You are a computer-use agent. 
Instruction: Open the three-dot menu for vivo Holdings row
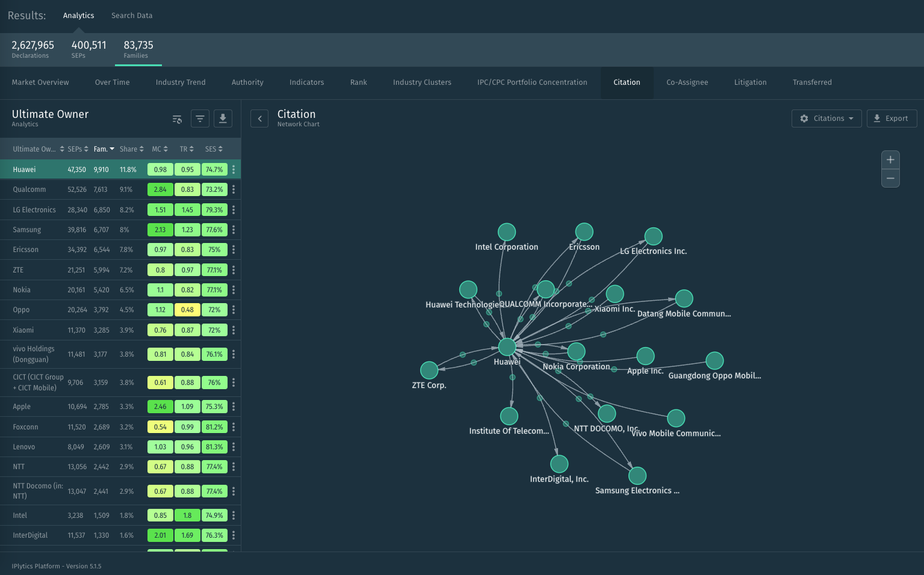[234, 354]
